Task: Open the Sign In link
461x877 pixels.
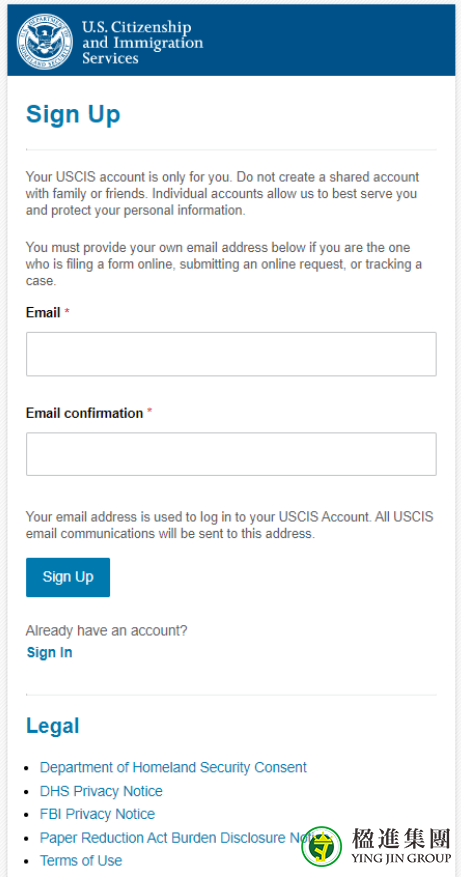Action: 50,653
